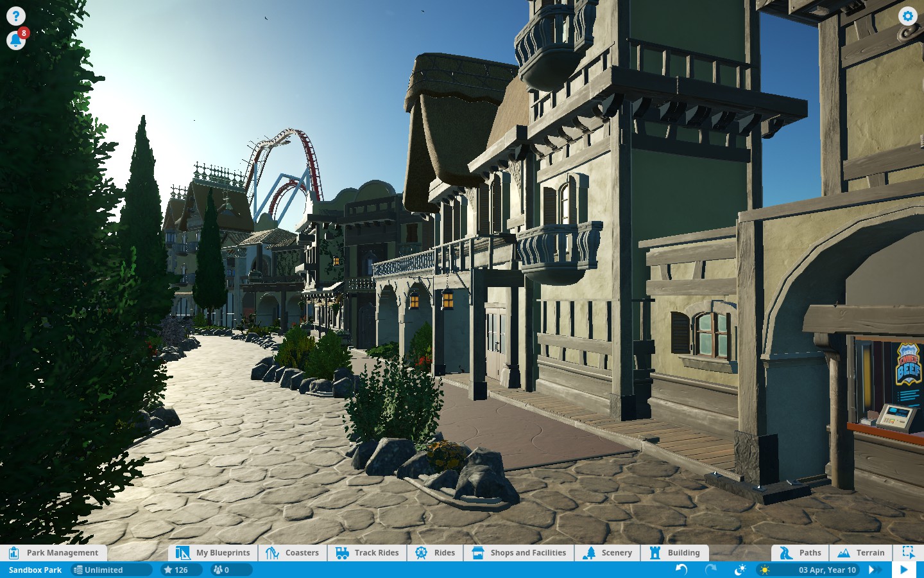Click the fast-forward speed arrows
The image size is (924, 578).
[875, 570]
